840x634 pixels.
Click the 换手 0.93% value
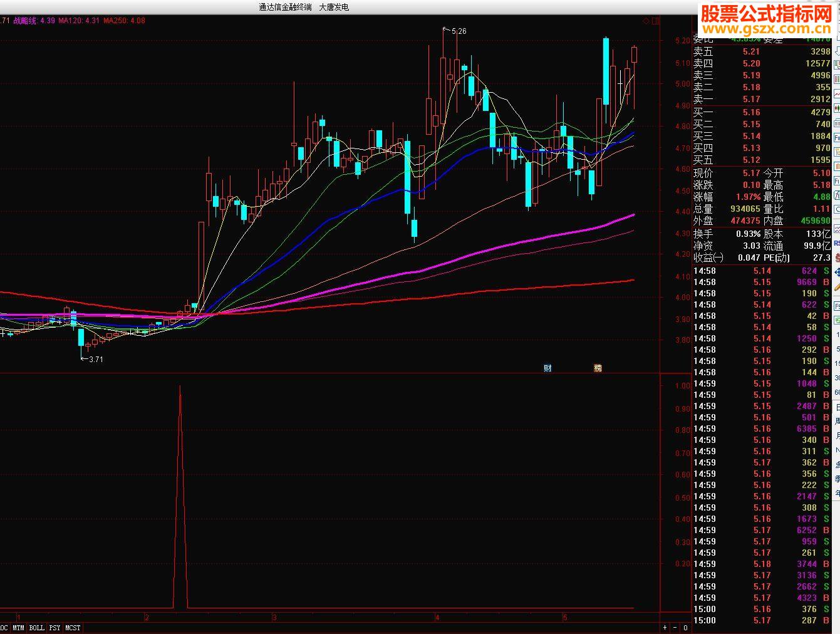pos(748,234)
